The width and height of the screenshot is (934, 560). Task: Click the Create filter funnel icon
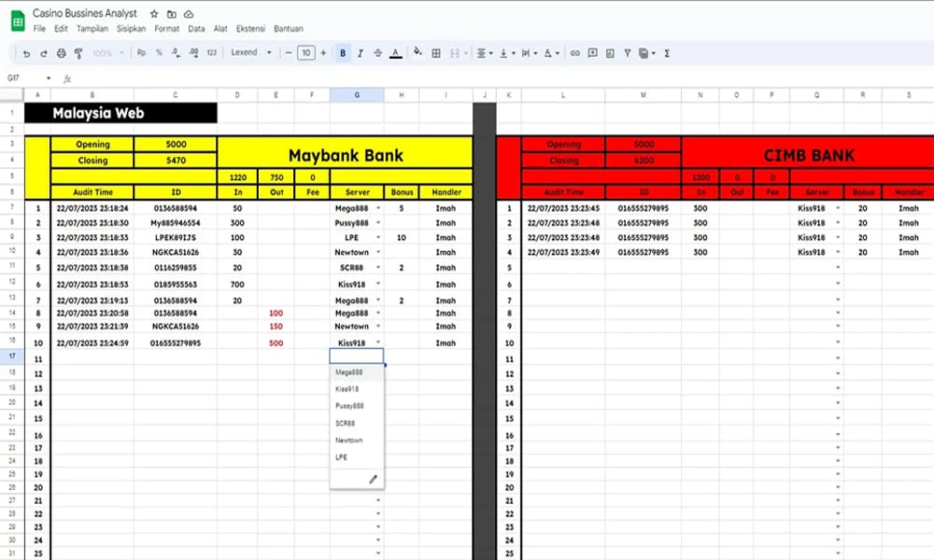(x=628, y=53)
